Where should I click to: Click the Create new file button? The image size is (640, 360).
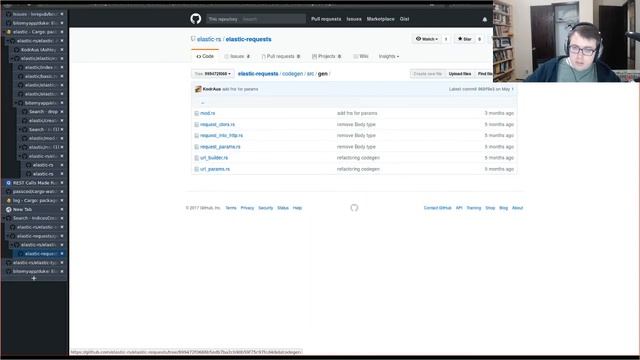[427, 74]
